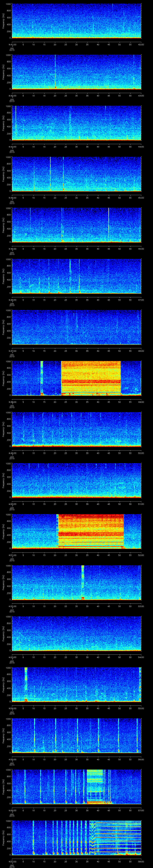Click "Frequency (Hz)" axis title of 4:48:00 panel
Image resolution: width=153 pixels, height=868 pixels.
coord(3,378)
